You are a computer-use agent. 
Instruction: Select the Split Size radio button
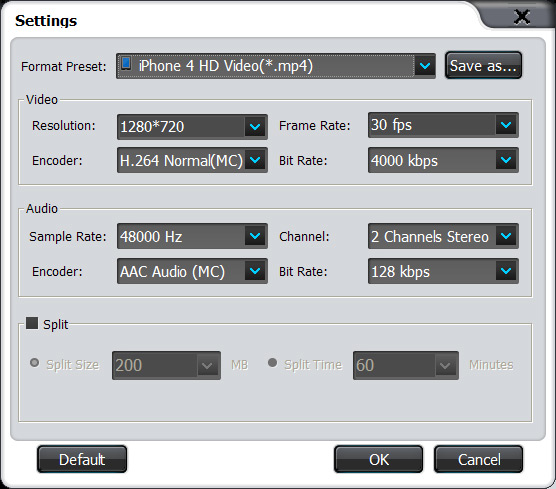(x=34, y=363)
